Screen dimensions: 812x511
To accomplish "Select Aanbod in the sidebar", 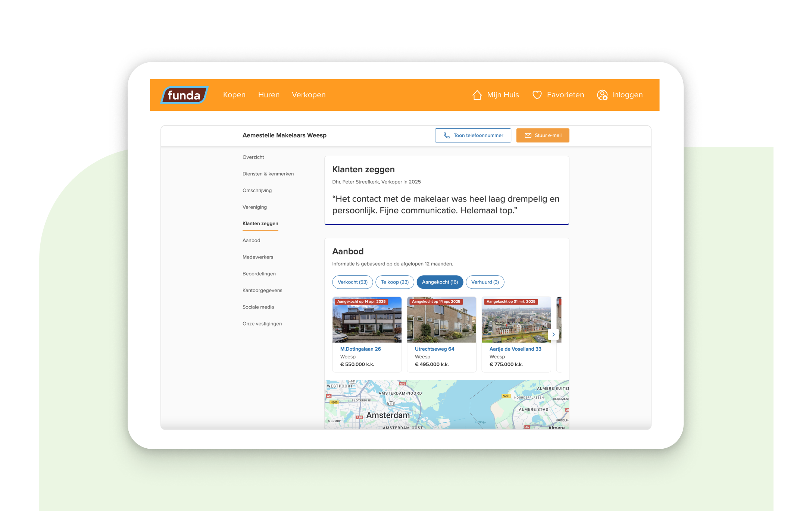I will point(251,240).
